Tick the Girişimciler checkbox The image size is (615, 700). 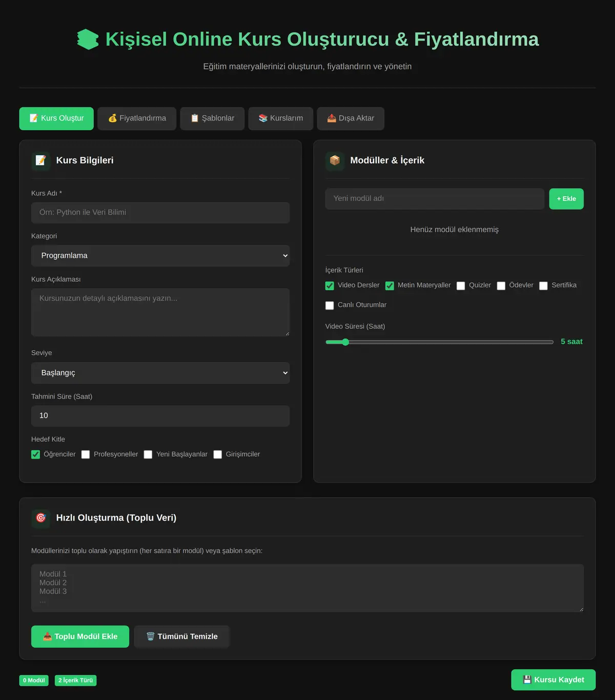coord(218,455)
